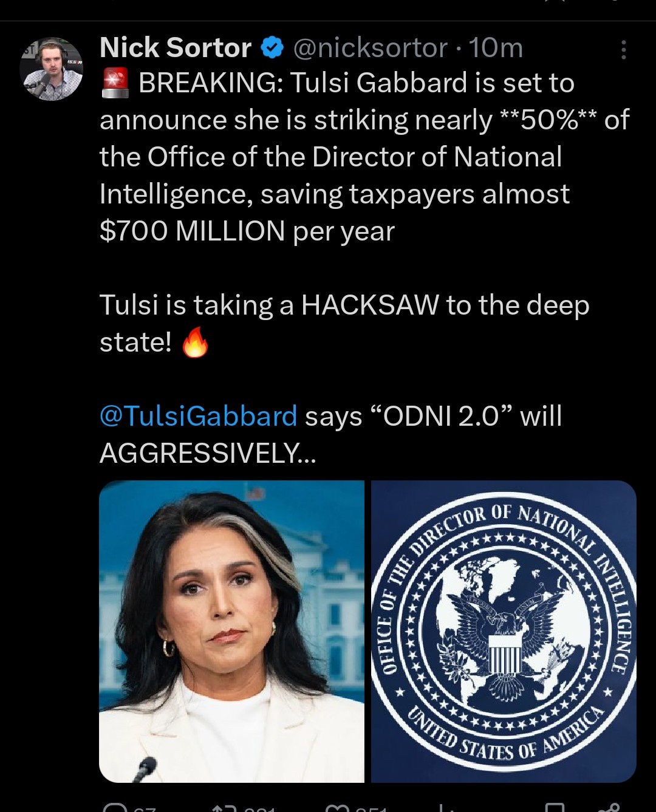Like the post with heart icon
Screen dimensions: 656x812
pyautogui.click(x=335, y=808)
